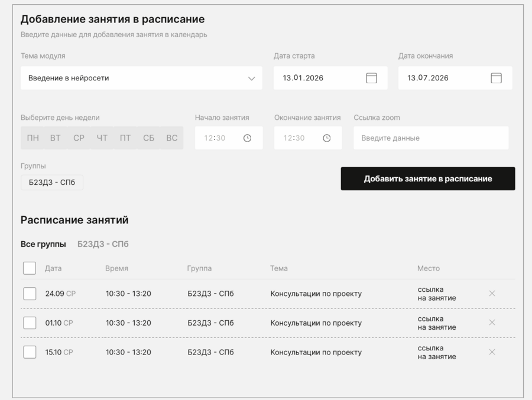The image size is (532, 400).
Task: Select weekday СР
Action: point(79,138)
